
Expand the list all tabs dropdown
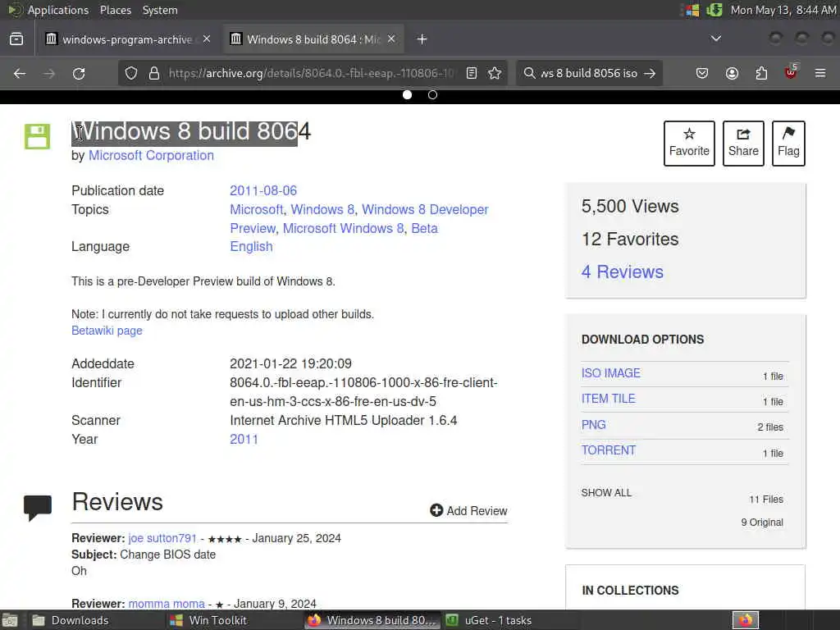pyautogui.click(x=715, y=39)
